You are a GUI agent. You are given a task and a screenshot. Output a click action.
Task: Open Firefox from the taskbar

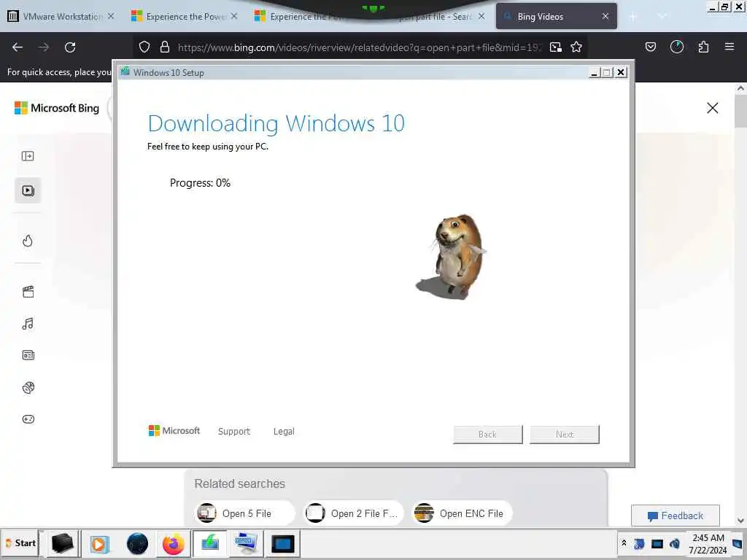coord(174,544)
